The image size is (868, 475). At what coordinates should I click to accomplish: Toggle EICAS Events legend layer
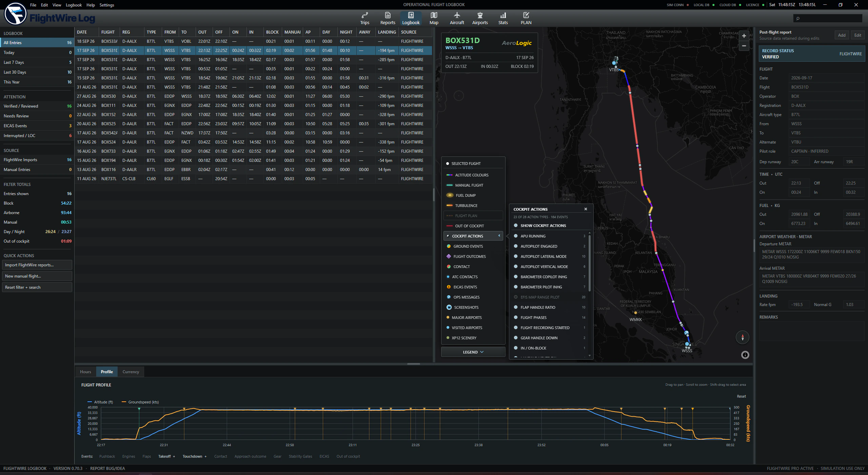coord(473,287)
